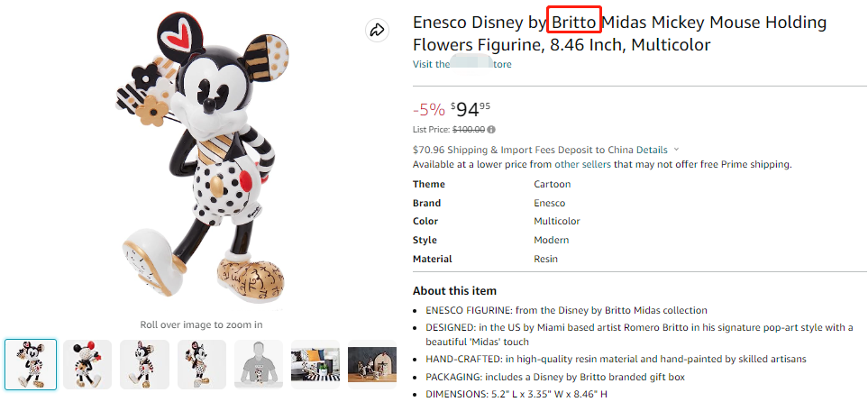Show the person size-comparison thumbnail
Viewport: 868px width, 411px height.
pos(259,364)
